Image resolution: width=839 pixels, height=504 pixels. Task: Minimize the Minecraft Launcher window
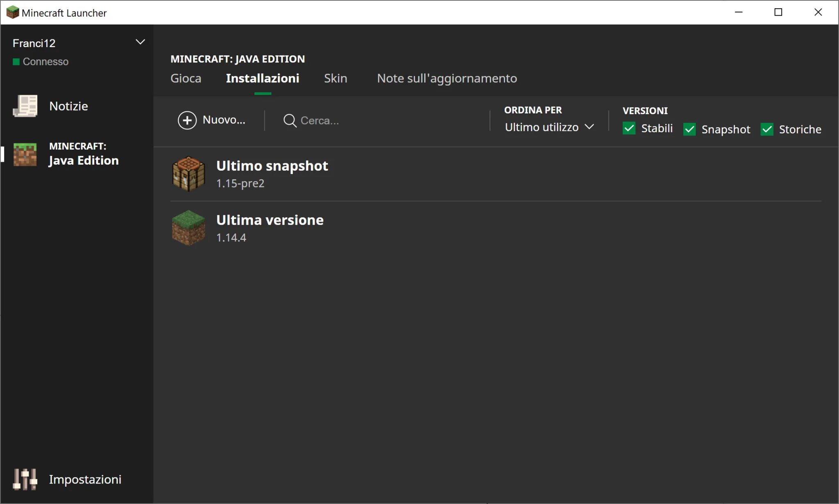coord(739,12)
